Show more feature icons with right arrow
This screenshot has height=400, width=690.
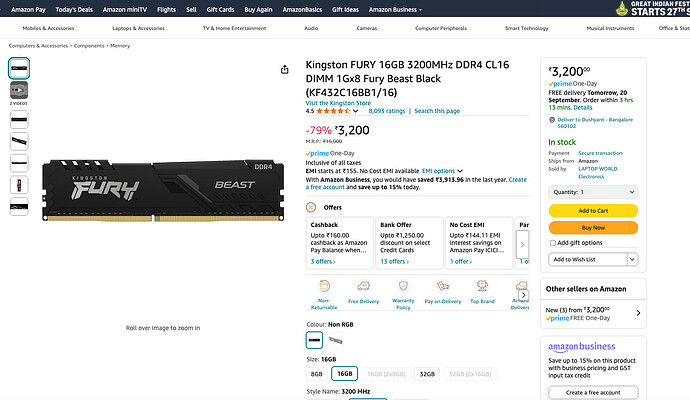click(x=523, y=295)
